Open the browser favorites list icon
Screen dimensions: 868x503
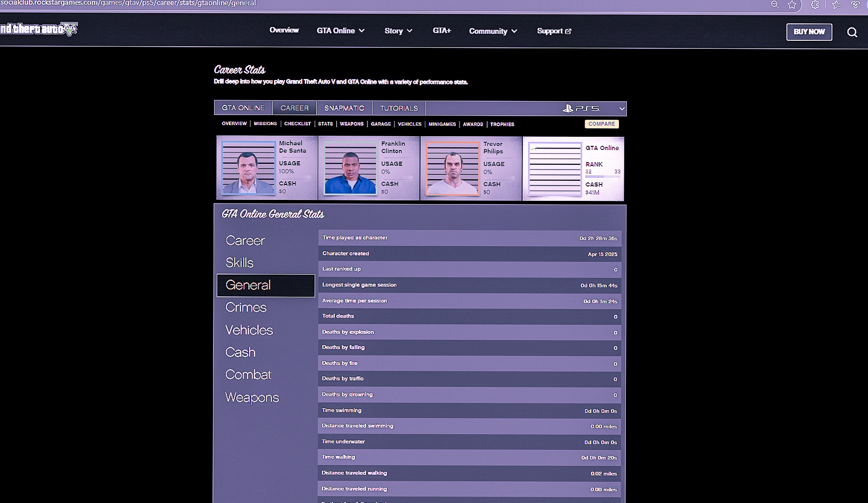click(x=836, y=5)
